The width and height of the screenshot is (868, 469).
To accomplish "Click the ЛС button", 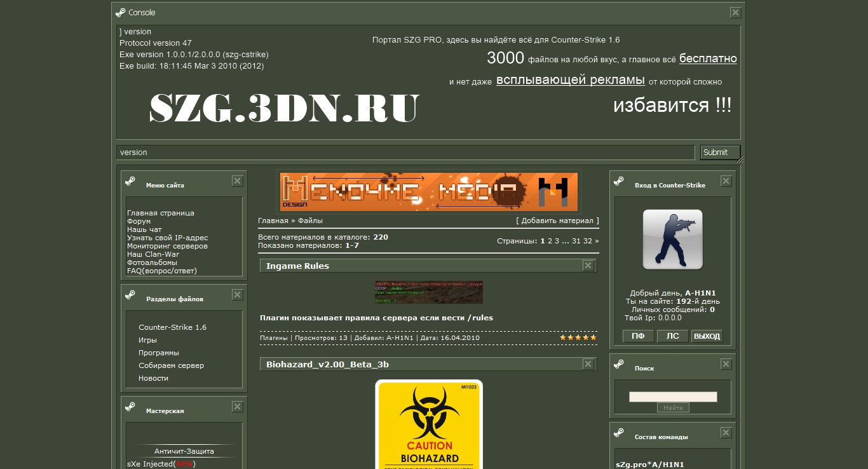I will coord(672,336).
